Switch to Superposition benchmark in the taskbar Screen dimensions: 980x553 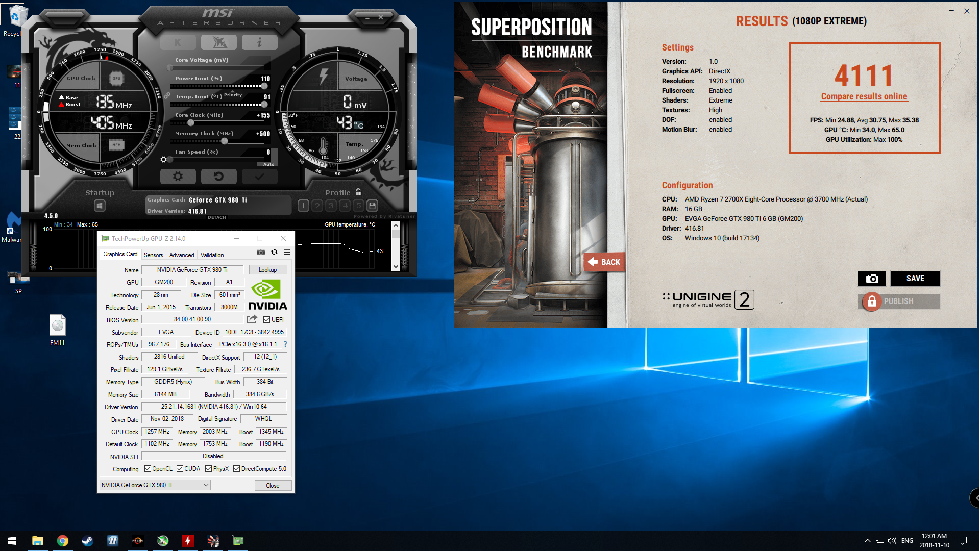213,541
